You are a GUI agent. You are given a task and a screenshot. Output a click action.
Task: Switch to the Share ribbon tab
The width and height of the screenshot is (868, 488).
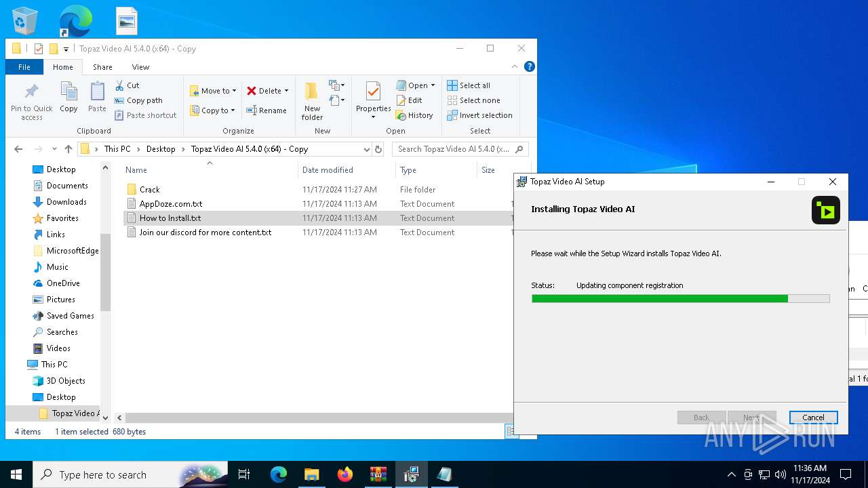coord(102,67)
